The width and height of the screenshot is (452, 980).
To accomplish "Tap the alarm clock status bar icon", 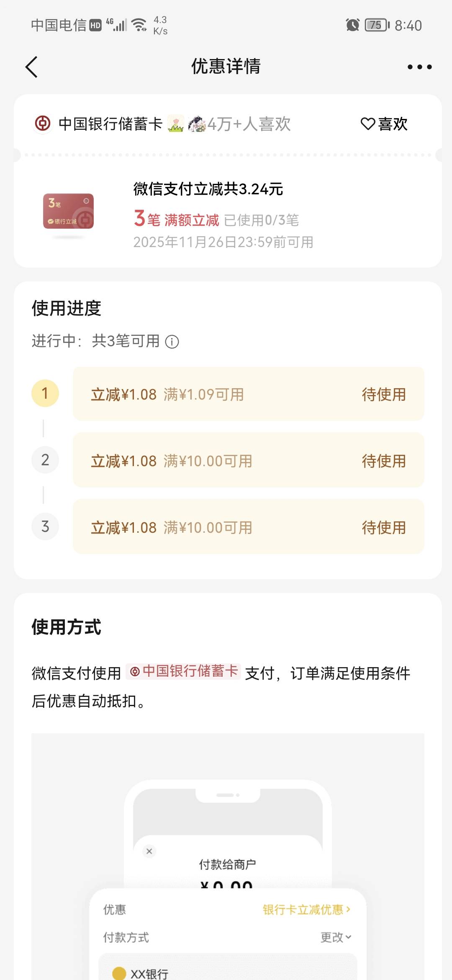I will coord(352,25).
